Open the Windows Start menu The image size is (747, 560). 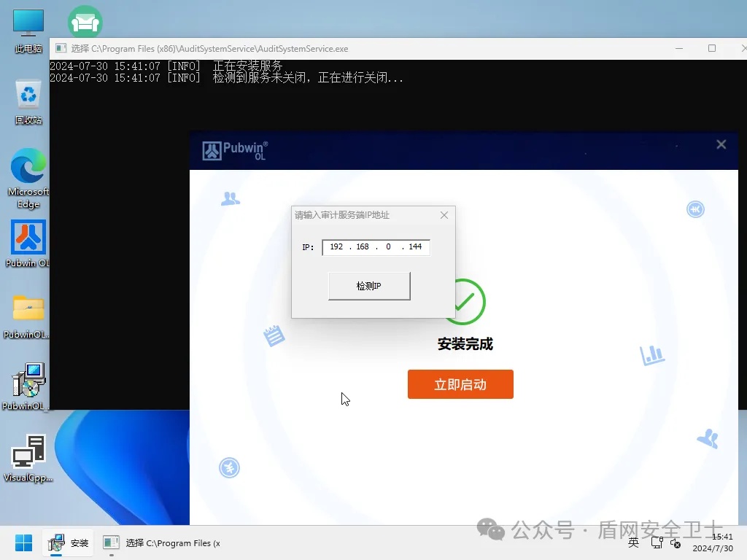[23, 542]
